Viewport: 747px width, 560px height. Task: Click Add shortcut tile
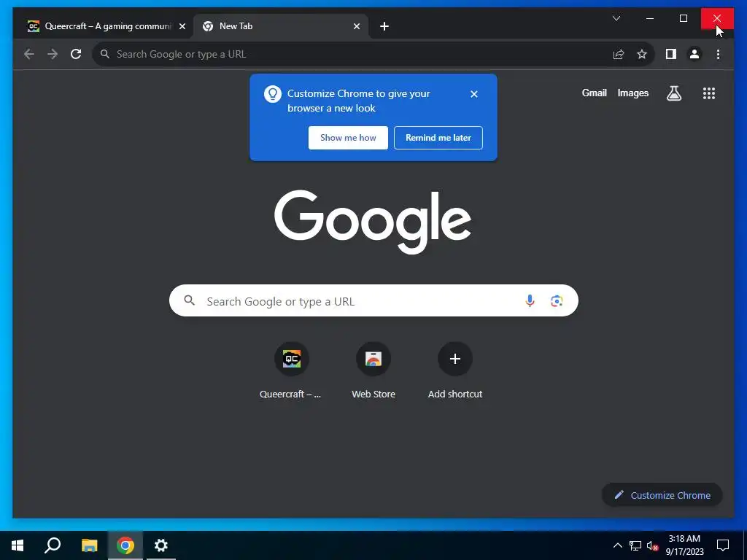point(455,371)
